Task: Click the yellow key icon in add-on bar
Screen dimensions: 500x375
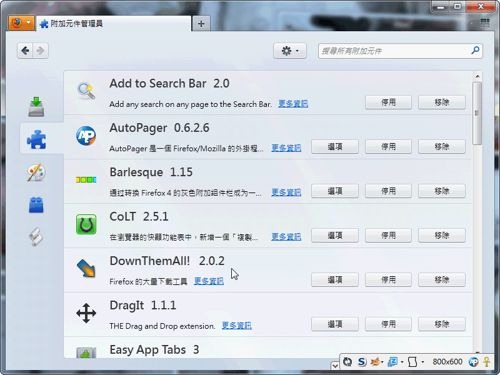Action: tap(487, 362)
